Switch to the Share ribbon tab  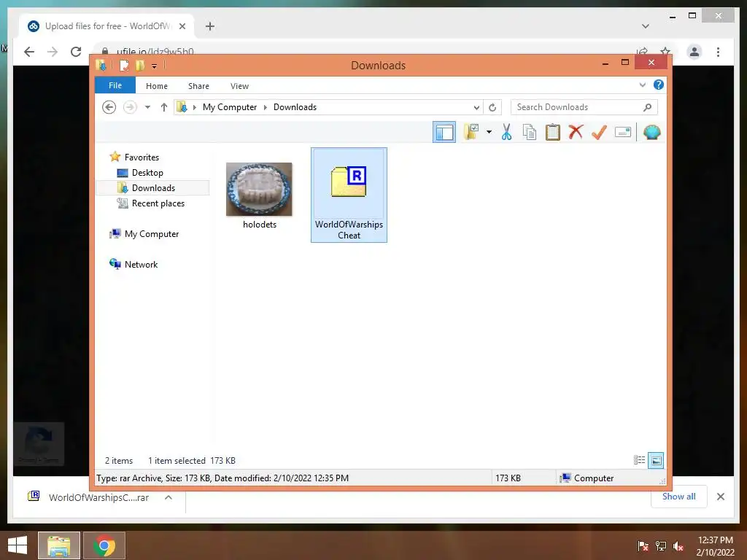click(x=198, y=86)
